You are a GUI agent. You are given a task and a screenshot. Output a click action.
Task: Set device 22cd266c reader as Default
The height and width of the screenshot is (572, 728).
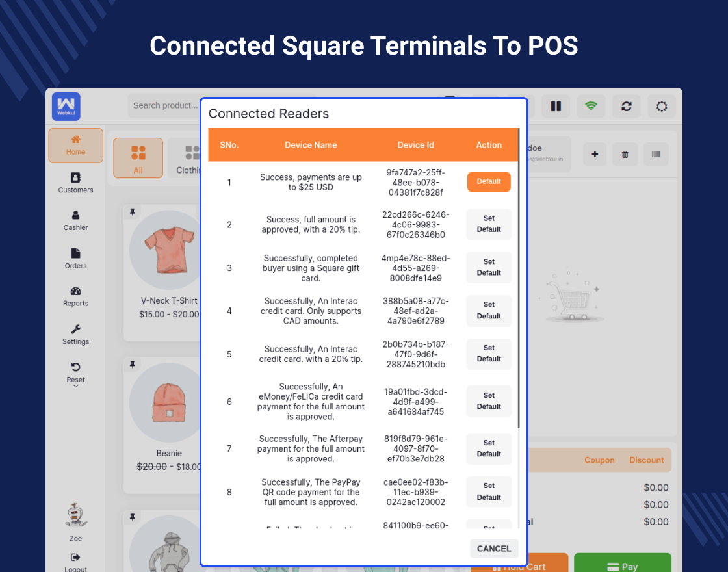489,224
